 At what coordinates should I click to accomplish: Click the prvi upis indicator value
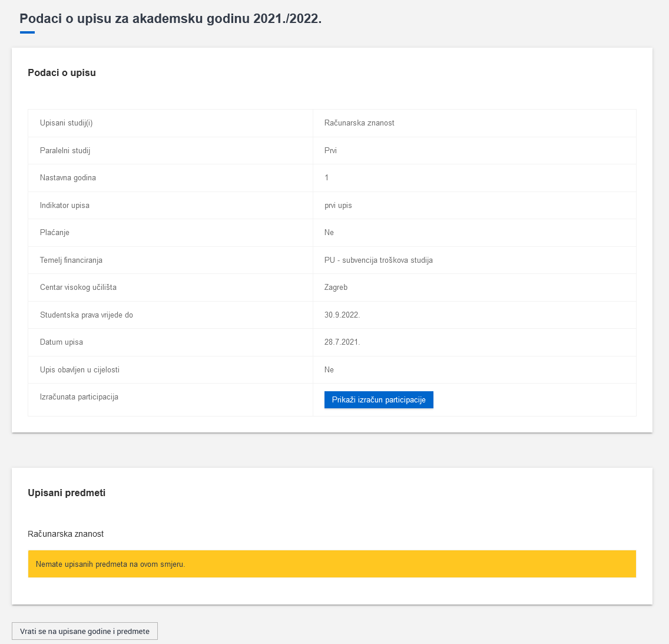tap(338, 205)
